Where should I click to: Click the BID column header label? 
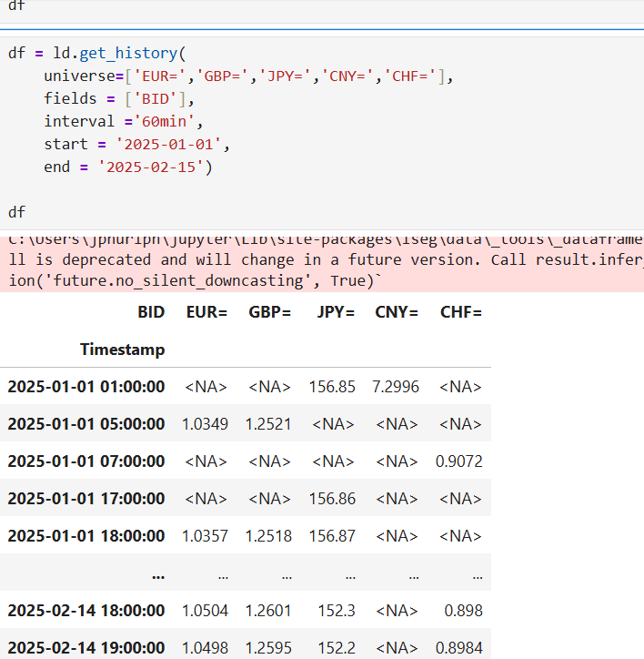click(x=151, y=312)
